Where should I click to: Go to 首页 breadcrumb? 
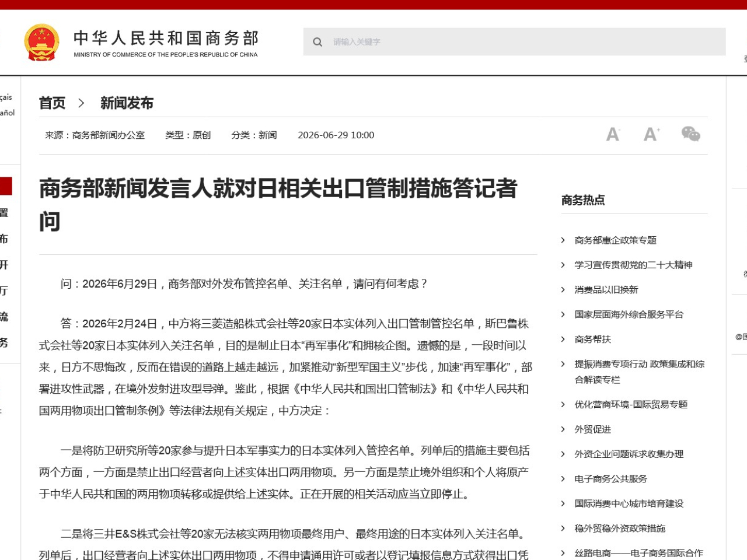[52, 103]
